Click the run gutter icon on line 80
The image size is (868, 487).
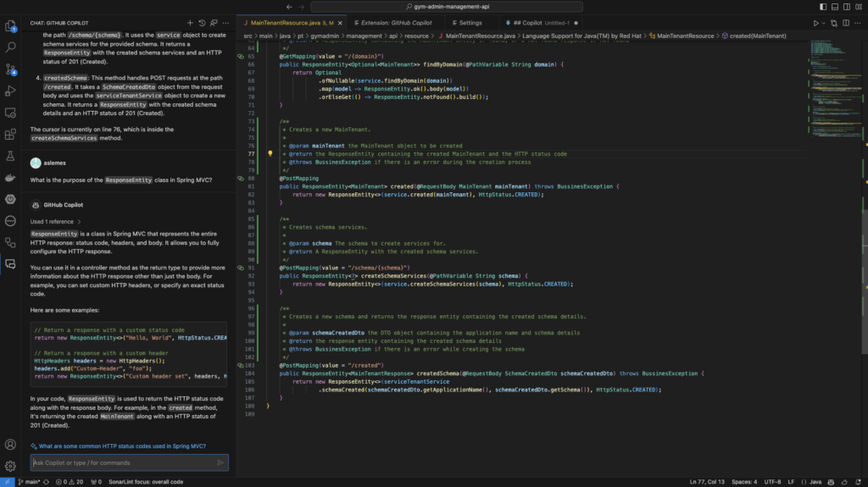(241, 179)
